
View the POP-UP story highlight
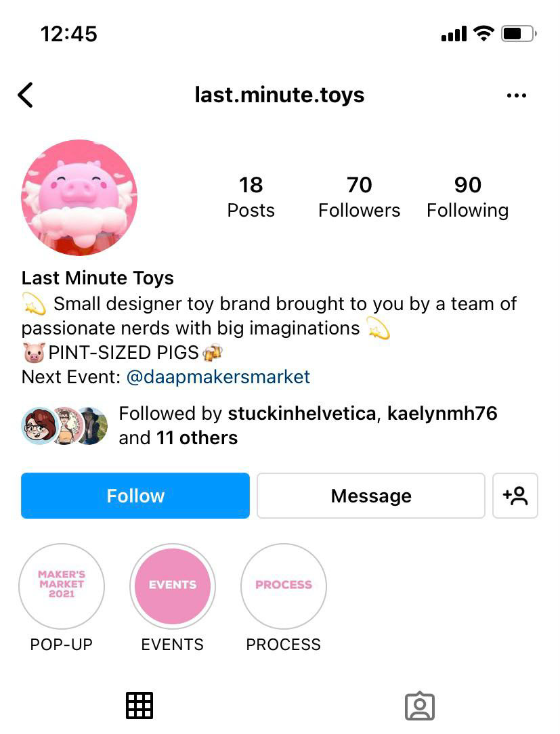[x=62, y=586]
